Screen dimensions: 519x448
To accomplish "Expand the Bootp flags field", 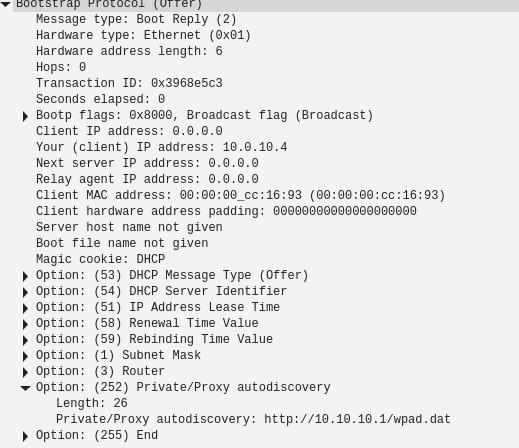I will click(25, 116).
